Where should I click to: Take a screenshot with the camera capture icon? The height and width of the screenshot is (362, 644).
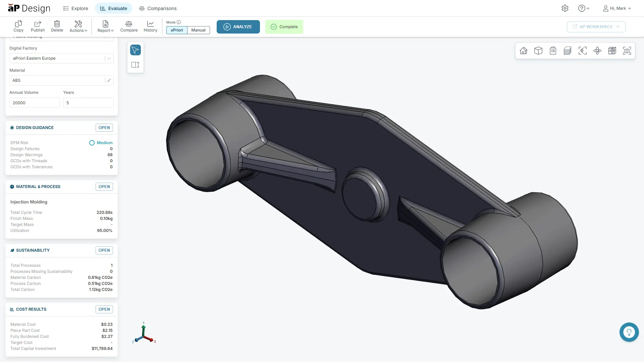click(627, 51)
